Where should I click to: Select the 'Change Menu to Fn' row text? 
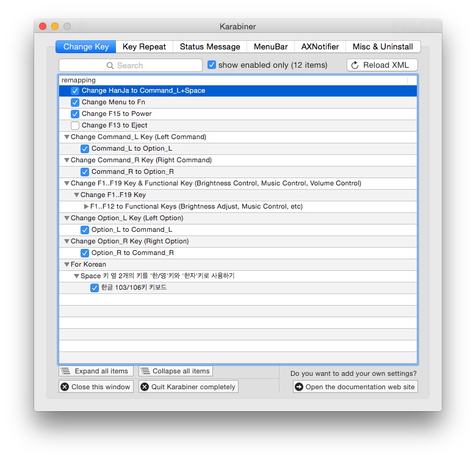point(114,102)
